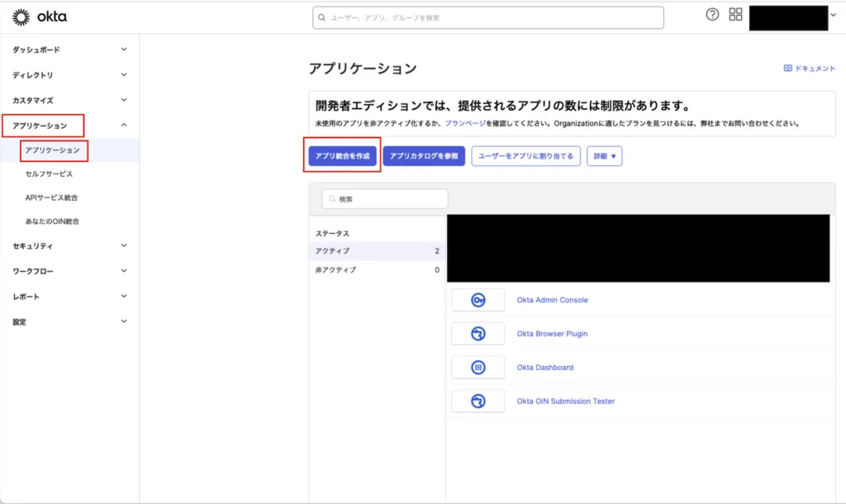846x504 pixels.
Task: Click the ステータス heading text
Action: coord(332,234)
